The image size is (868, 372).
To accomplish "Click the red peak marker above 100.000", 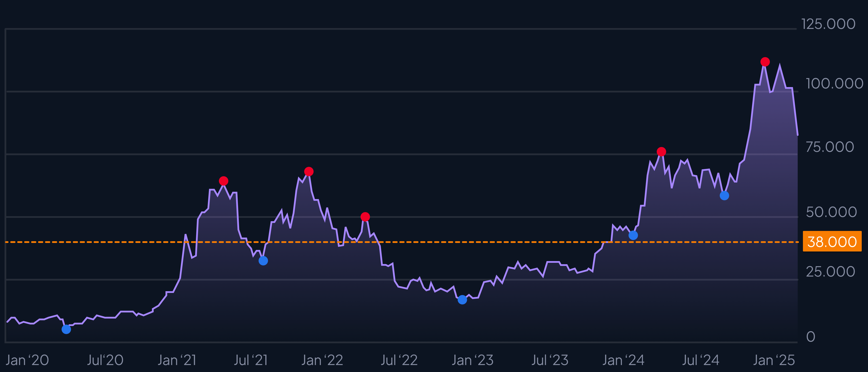I will [765, 62].
